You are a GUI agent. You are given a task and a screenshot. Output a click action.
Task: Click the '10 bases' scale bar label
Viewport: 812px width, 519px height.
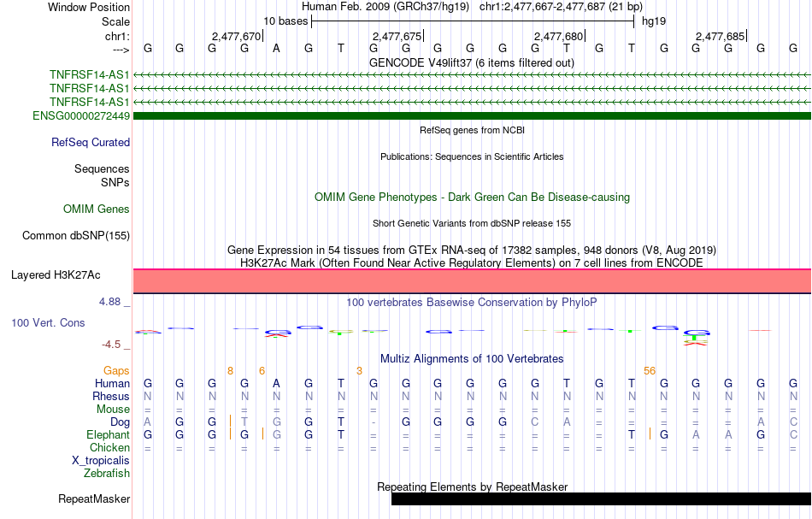coord(285,21)
